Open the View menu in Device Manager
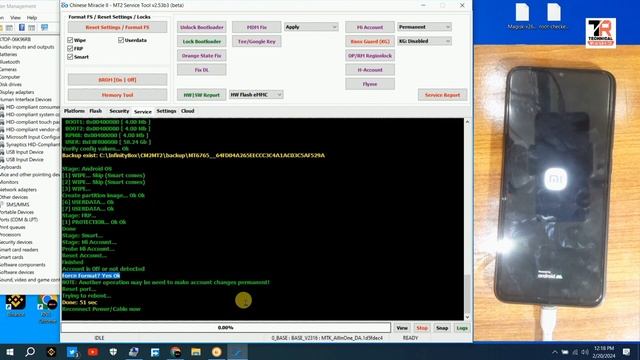The width and height of the screenshot is (640, 360). point(16,18)
